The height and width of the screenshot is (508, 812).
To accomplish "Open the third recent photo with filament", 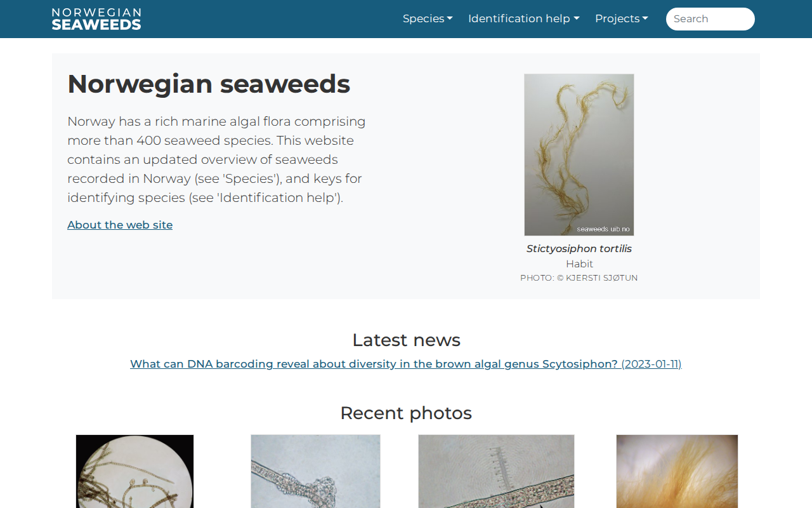I will pyautogui.click(x=496, y=471).
